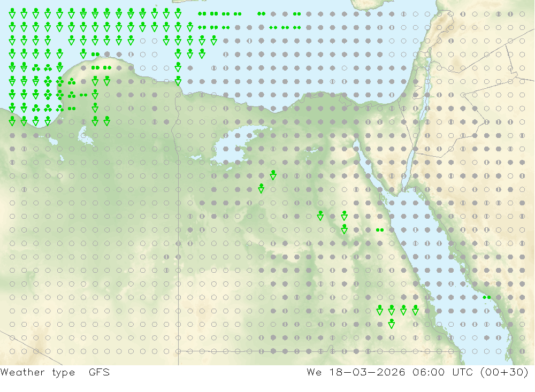This screenshot has width=535, height=392.
Task: Click the green double-dot symbol just west of the Red Sea in Egypt
Action: (x=380, y=230)
